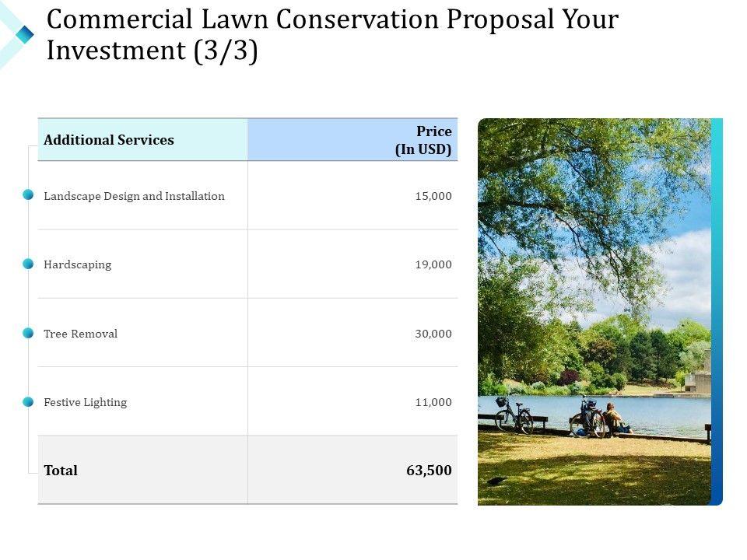Click the blue gradient bar beside the photo
This screenshot has width=747, height=560.
tap(717, 311)
